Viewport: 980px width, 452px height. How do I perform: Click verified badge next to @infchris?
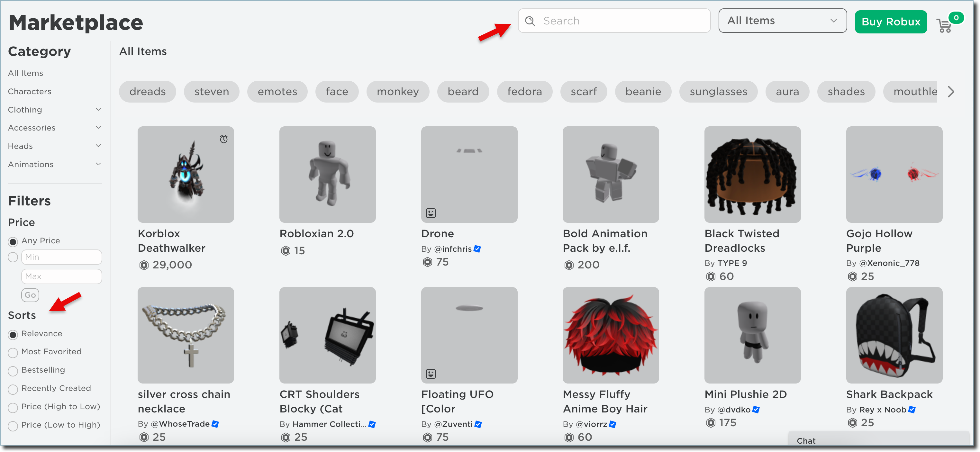coord(477,249)
